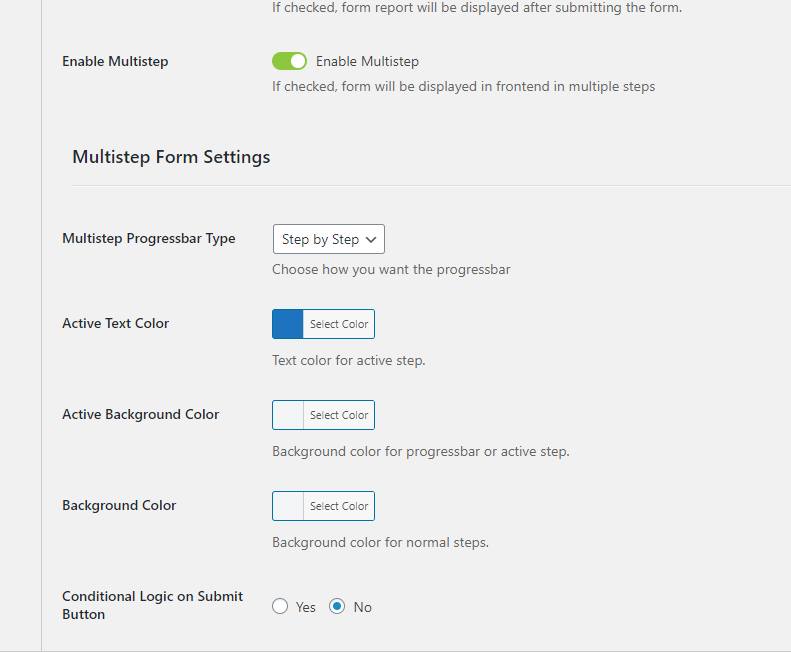The height and width of the screenshot is (652, 791).
Task: Click the Background Color swatch
Action: 288,506
